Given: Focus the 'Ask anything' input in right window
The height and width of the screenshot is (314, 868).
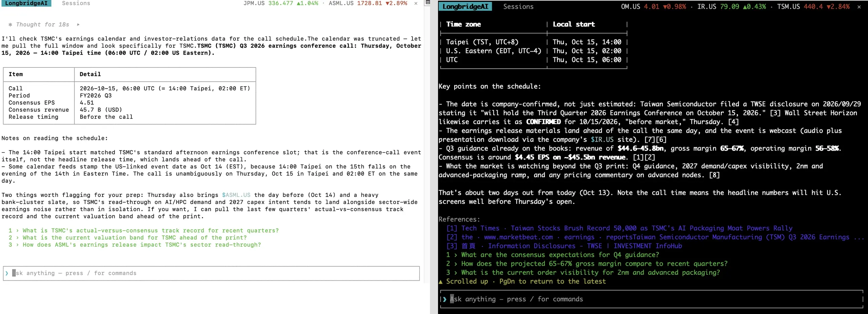Looking at the screenshot, I should tap(652, 299).
